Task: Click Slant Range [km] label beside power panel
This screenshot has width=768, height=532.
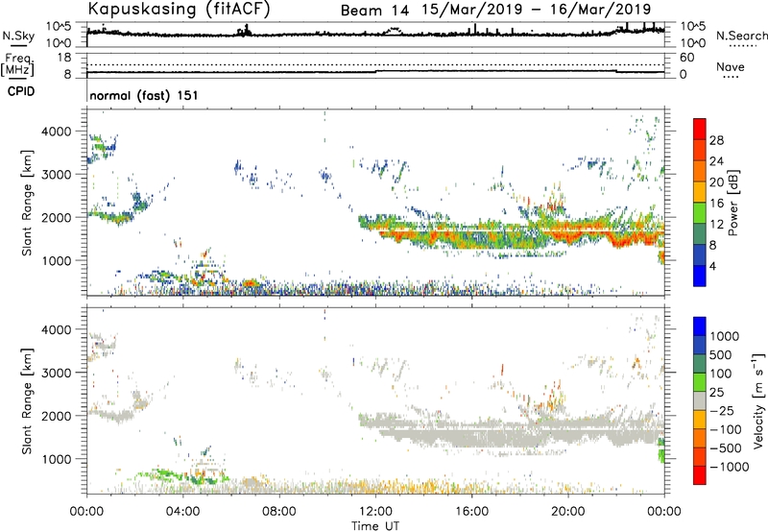Action: [27, 203]
